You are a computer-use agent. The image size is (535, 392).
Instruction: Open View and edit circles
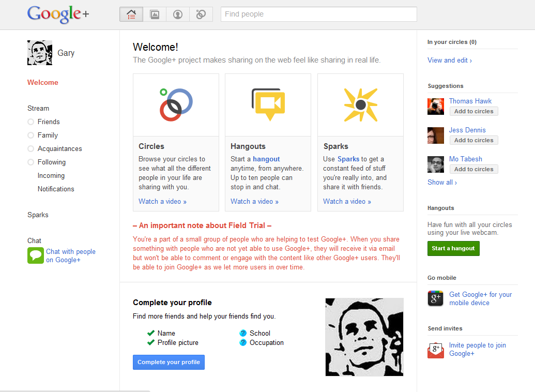[x=449, y=60]
